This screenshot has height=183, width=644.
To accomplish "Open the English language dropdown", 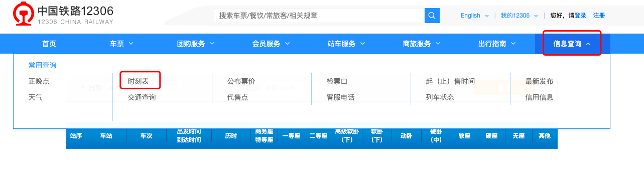I will [475, 16].
